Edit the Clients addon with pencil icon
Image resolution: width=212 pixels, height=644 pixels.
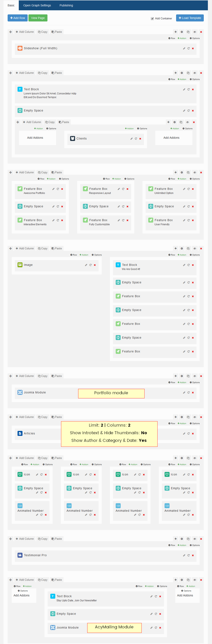click(131, 139)
